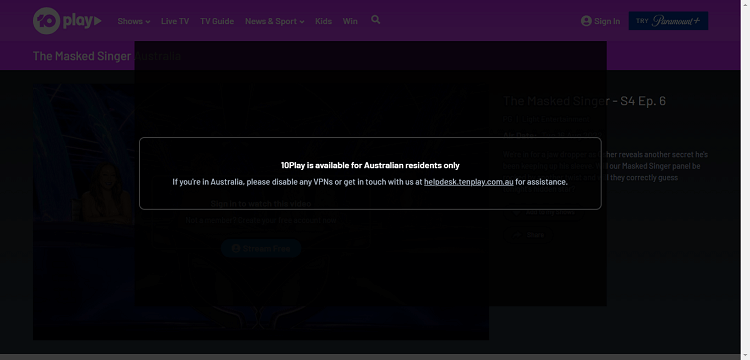Expand the News & Sport dropdown
This screenshot has width=750, height=360.
click(x=275, y=21)
